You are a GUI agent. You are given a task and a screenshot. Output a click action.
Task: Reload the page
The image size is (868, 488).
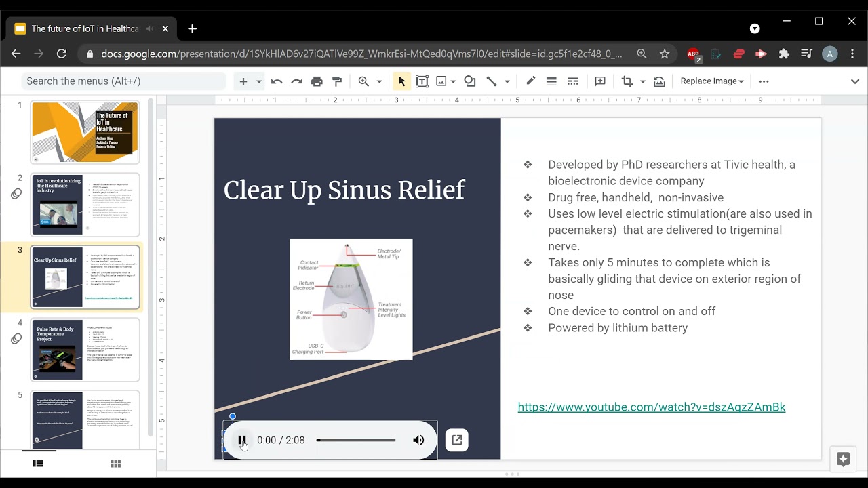[62, 54]
